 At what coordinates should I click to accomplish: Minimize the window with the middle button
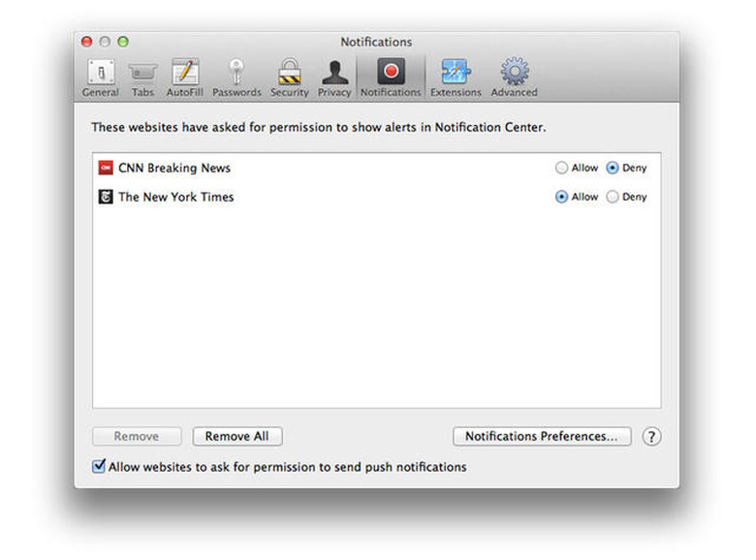tap(105, 42)
